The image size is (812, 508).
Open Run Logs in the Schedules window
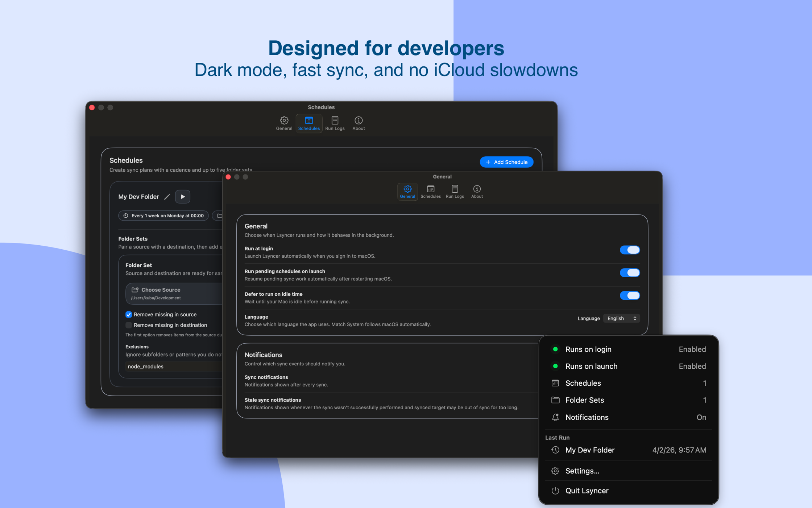335,123
